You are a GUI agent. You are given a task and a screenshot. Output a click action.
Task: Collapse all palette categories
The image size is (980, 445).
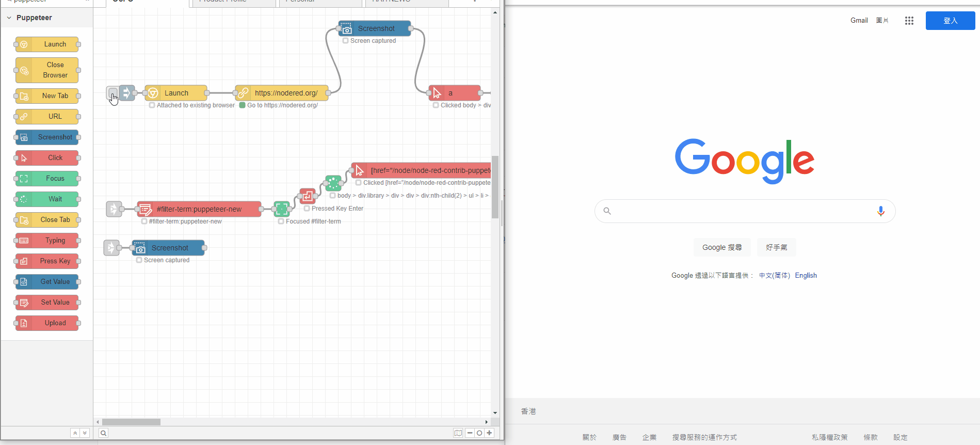point(75,433)
